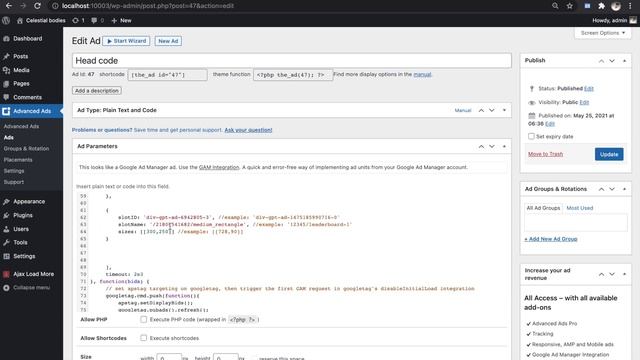
Task: Open the Advanced Ads Support submenu item
Action: pos(14,182)
